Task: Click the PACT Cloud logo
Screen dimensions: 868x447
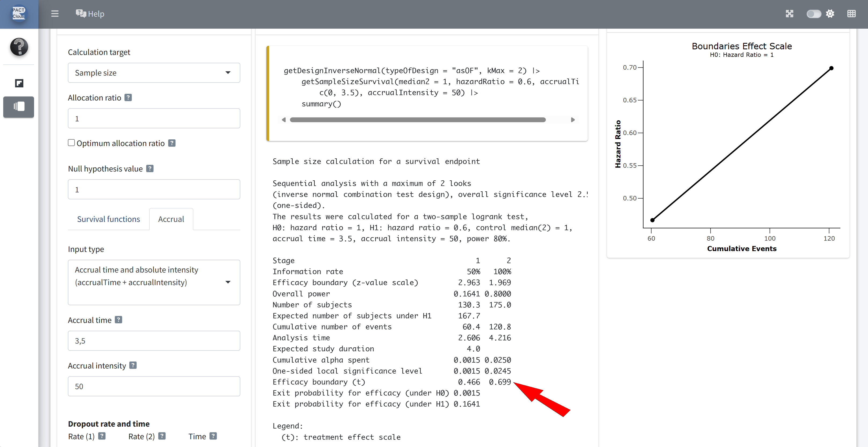Action: [19, 14]
